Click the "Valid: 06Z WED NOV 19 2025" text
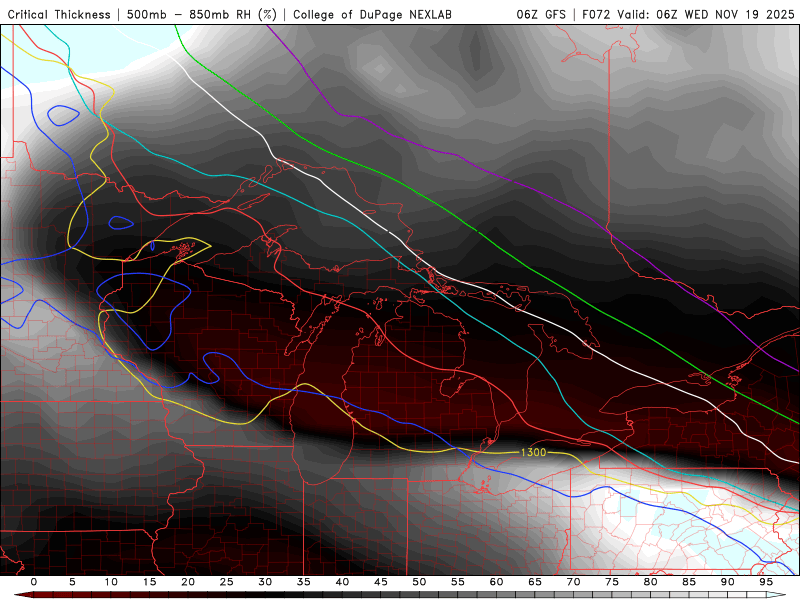The height and width of the screenshot is (600, 800). (706, 15)
